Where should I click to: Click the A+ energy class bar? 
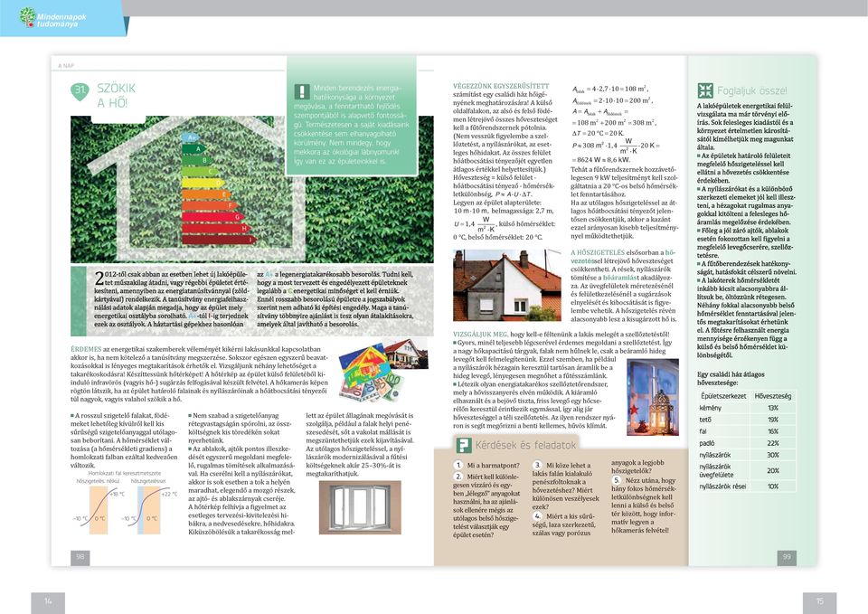[x=191, y=137]
